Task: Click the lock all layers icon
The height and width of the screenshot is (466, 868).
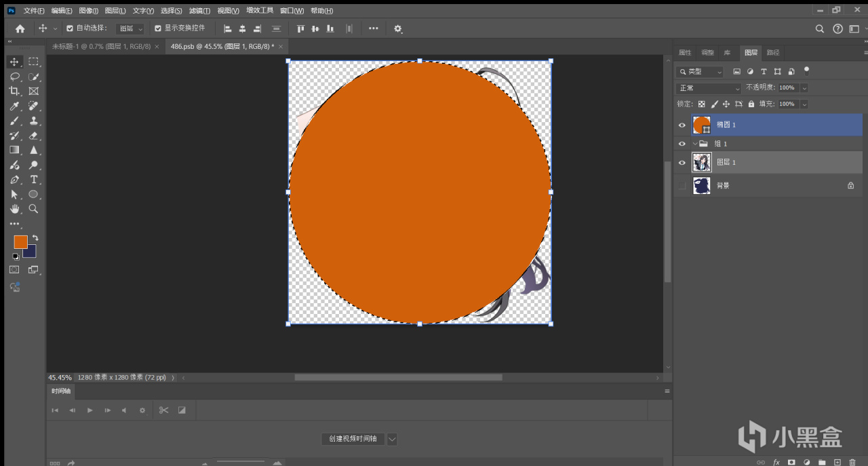Action: pyautogui.click(x=751, y=104)
